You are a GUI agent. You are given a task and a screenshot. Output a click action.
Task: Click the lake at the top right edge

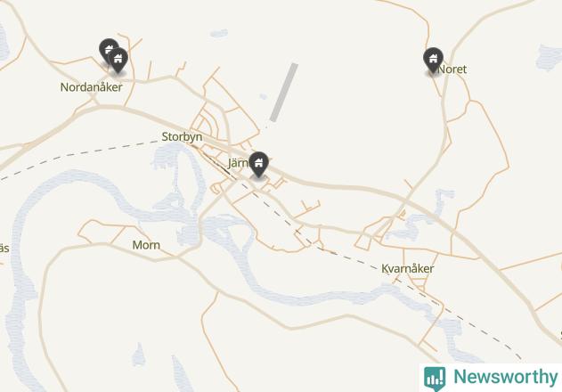point(550,57)
